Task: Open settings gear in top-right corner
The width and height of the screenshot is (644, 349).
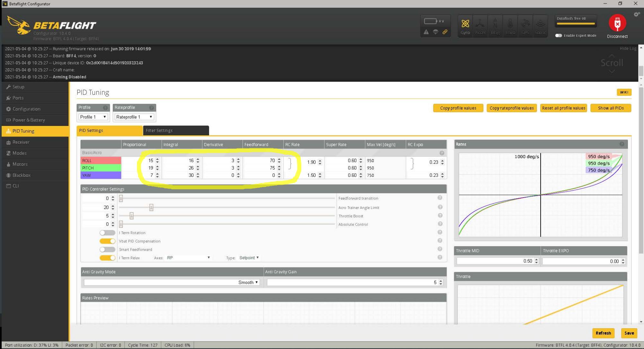Action: pyautogui.click(x=637, y=14)
